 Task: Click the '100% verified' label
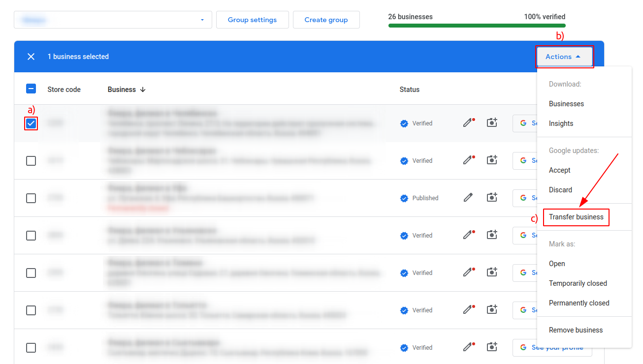pyautogui.click(x=545, y=17)
